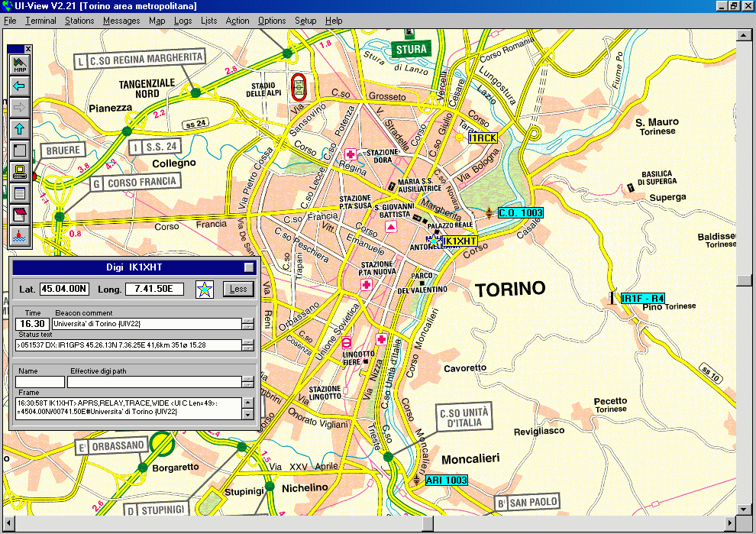756x534 pixels.
Task: Click the C.SO REGINA MARGHERITA exit sign
Action: click(141, 60)
